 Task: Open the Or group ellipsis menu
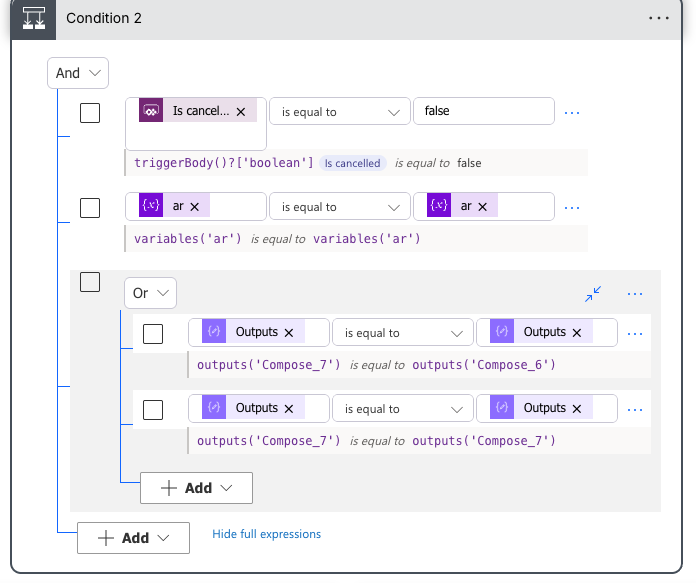click(x=635, y=294)
